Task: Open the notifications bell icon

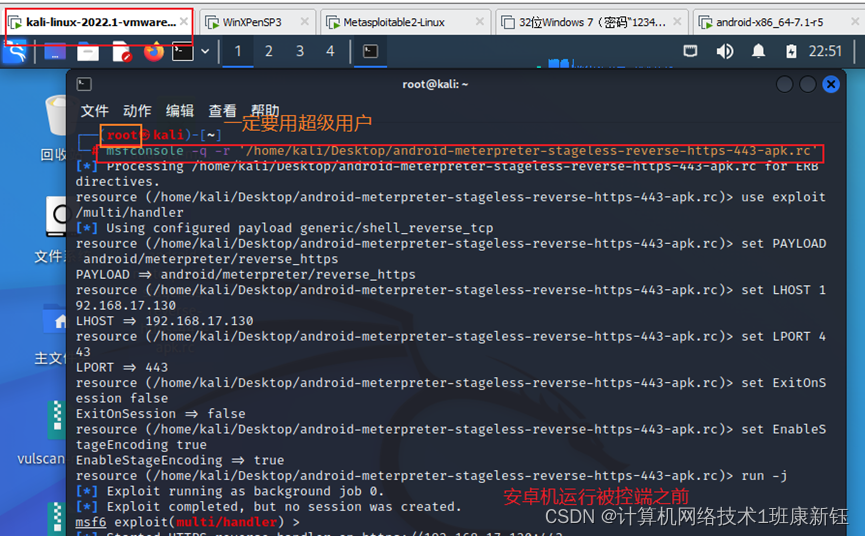Action: pos(759,51)
